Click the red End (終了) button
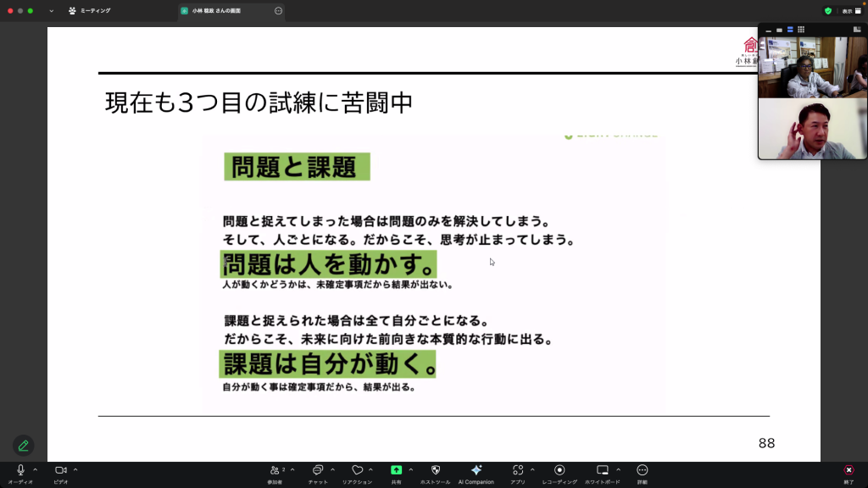This screenshot has width=868, height=488. pos(849,470)
